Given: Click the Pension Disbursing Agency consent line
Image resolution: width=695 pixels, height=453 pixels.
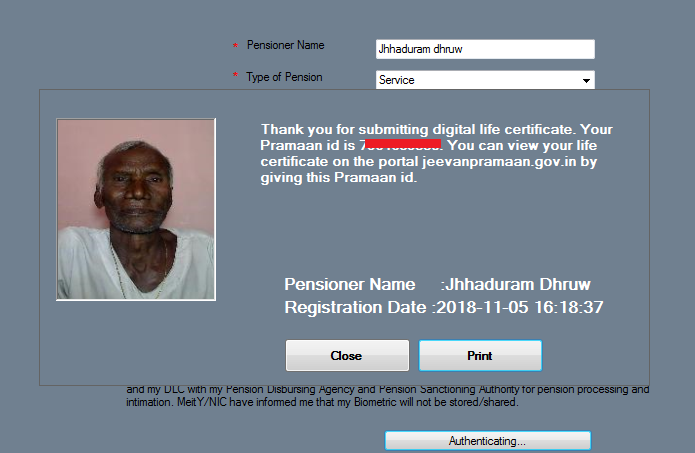Looking at the screenshot, I should click(x=388, y=390).
